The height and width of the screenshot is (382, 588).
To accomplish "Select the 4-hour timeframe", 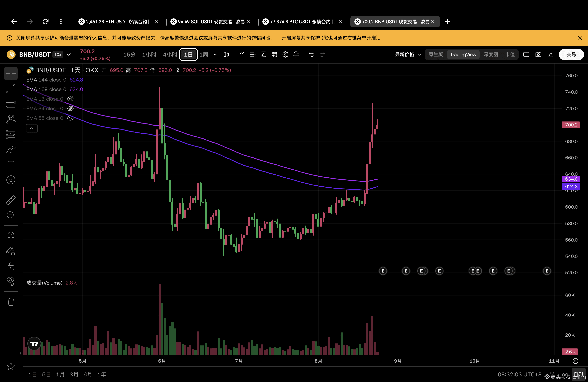I will click(170, 55).
